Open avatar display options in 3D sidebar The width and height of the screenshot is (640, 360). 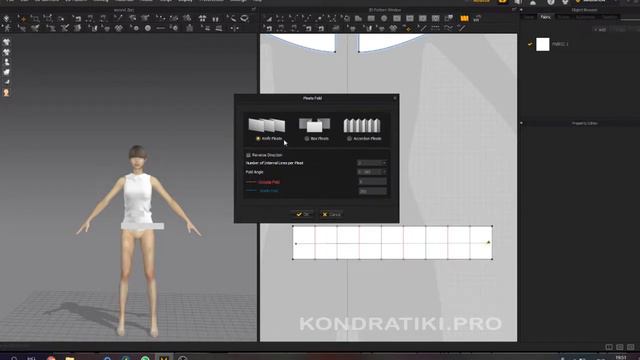[6, 62]
